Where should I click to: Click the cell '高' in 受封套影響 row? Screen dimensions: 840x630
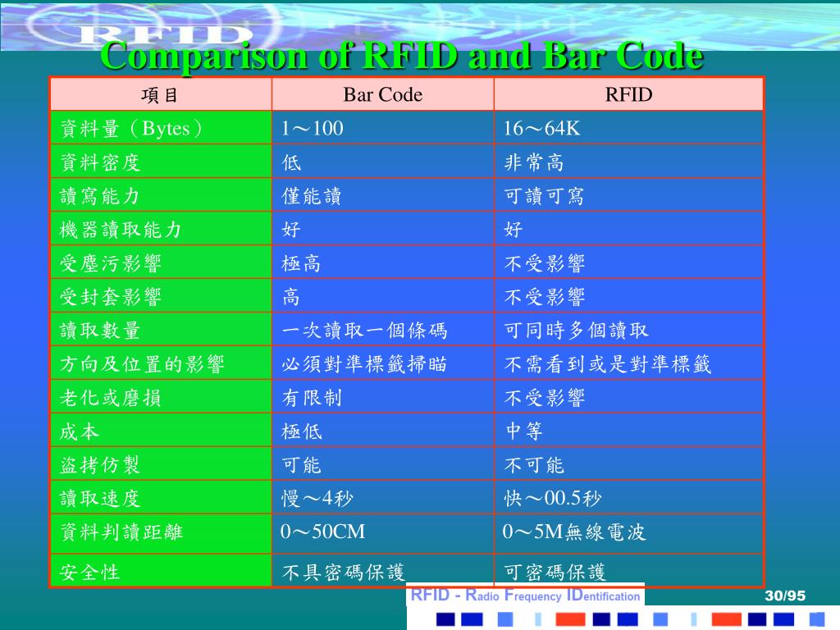(x=382, y=297)
